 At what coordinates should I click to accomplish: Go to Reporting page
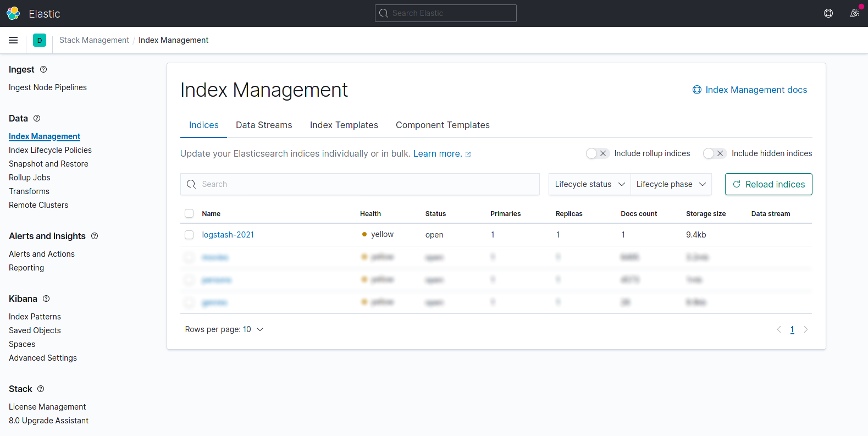[x=26, y=268]
